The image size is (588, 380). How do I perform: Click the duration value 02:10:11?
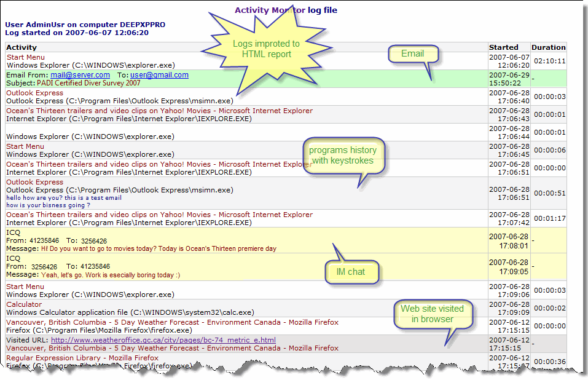tap(549, 61)
